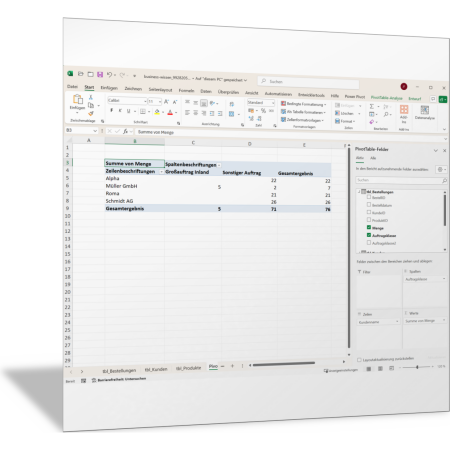Open the Name Box dropdown arrow

[x=95, y=131]
